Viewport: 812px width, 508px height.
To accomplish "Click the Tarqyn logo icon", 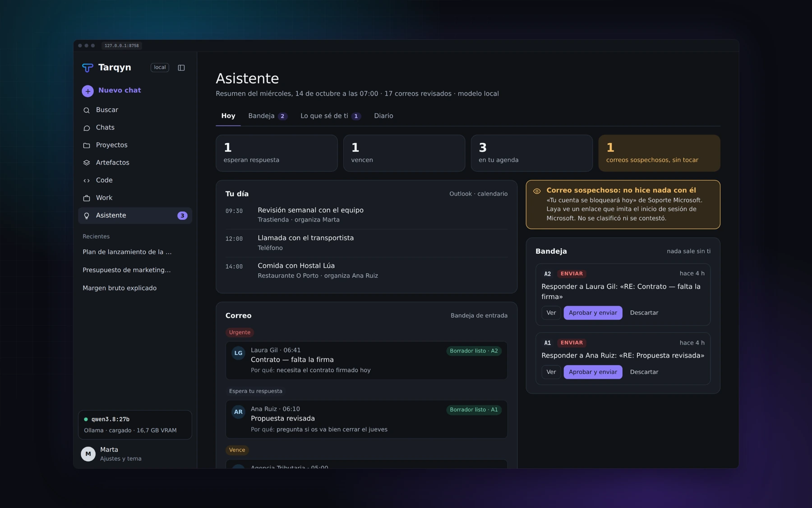I will point(88,68).
